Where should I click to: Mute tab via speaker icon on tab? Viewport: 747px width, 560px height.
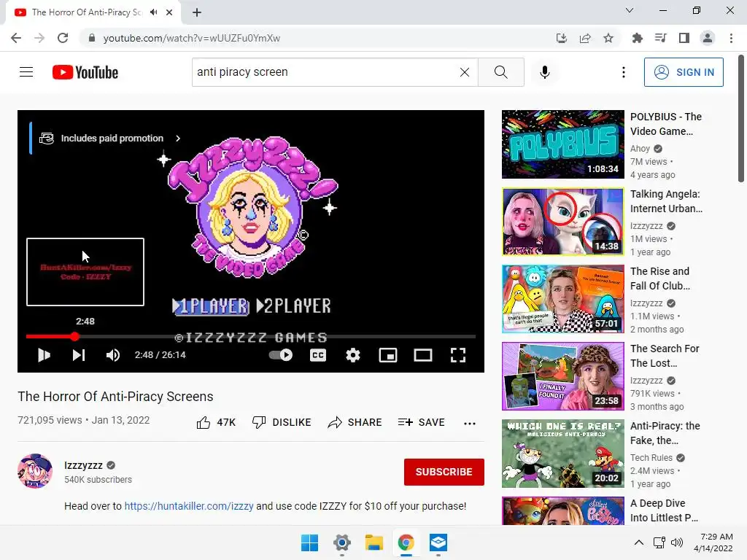[x=153, y=12]
